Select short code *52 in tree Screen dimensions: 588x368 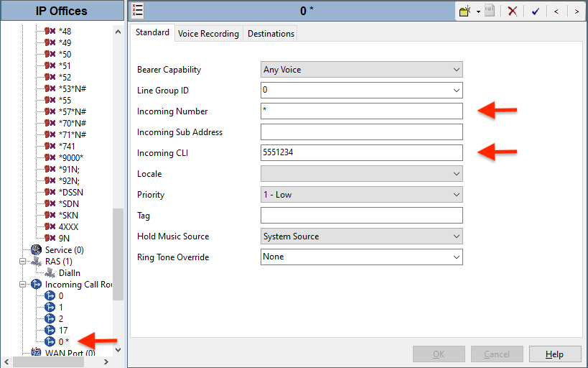coord(65,78)
